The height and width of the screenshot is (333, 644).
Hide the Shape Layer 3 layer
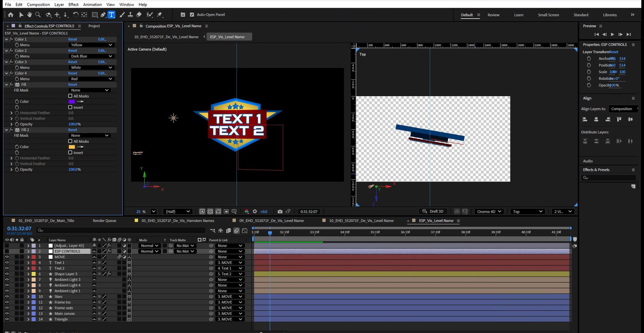pos(7,274)
